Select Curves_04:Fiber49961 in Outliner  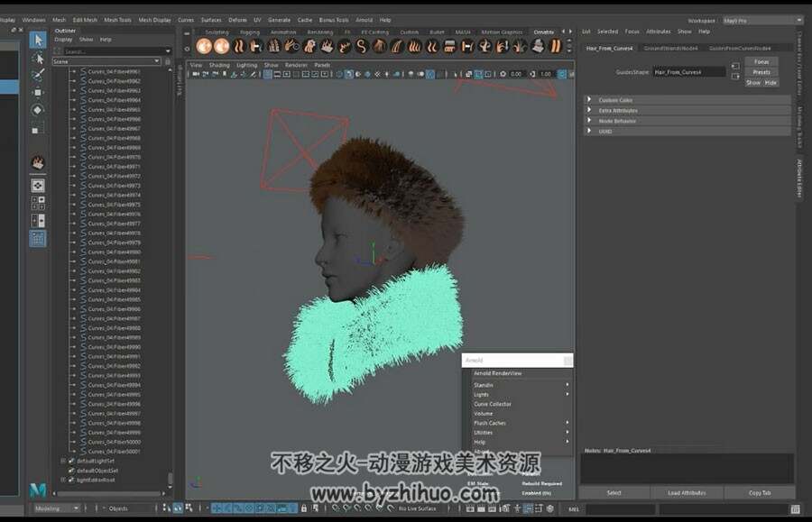114,71
